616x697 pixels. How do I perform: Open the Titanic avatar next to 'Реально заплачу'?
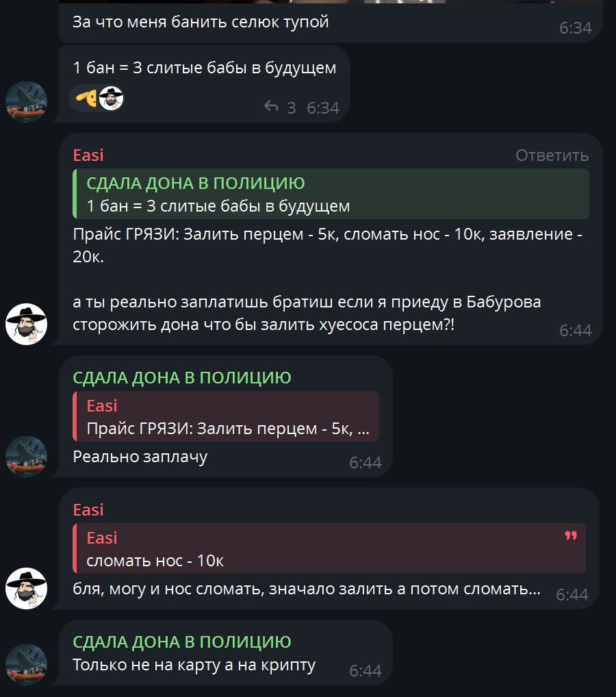coord(26,457)
